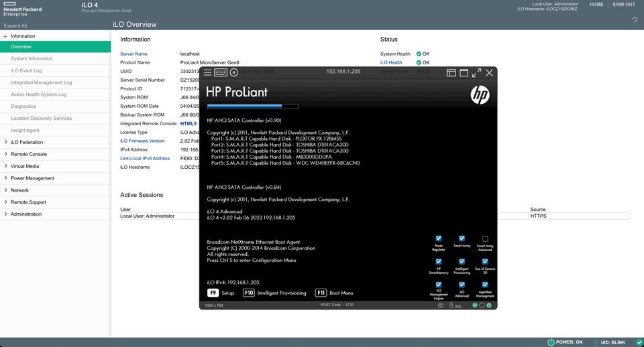644x347 pixels.
Task: Click the iLO Health status link
Action: (391, 62)
